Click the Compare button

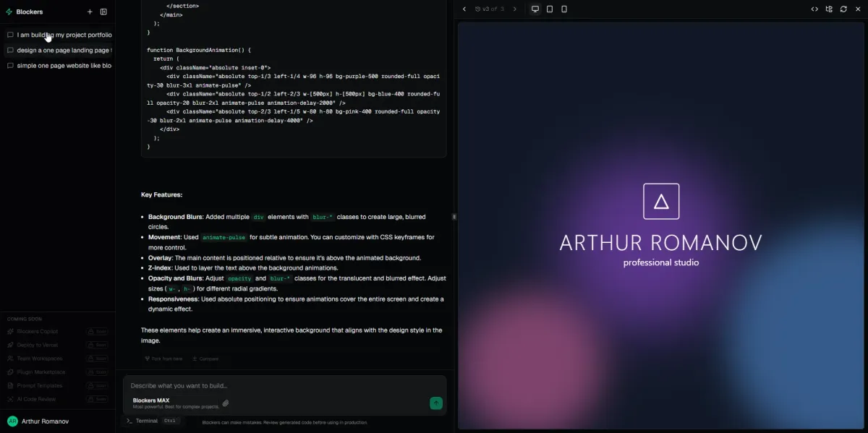point(205,359)
